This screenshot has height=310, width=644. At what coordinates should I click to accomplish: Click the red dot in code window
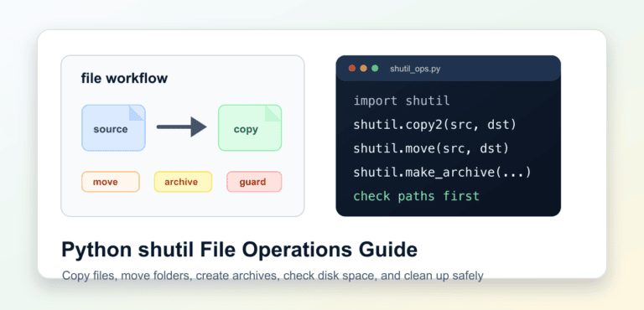click(x=352, y=68)
